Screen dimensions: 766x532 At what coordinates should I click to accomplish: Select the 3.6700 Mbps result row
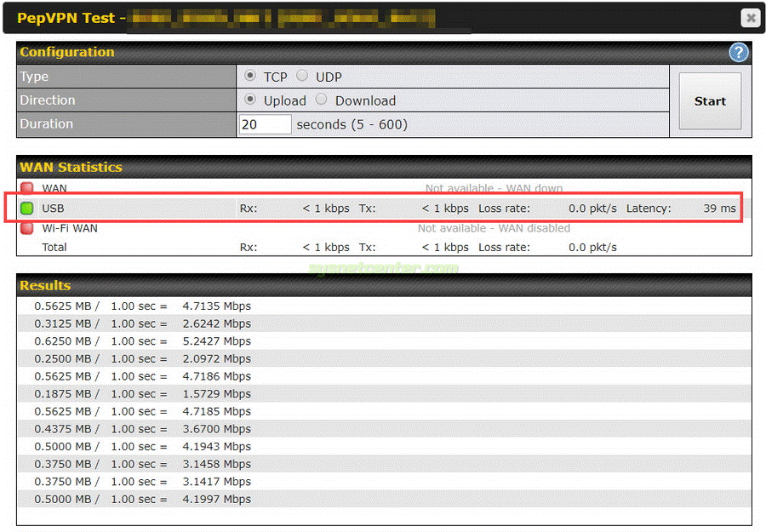pyautogui.click(x=385, y=429)
